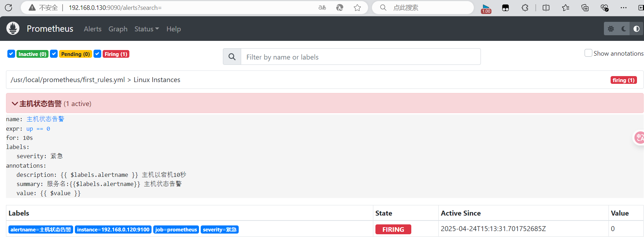
Task: Click the severity=紧急 label badge
Action: point(220,229)
